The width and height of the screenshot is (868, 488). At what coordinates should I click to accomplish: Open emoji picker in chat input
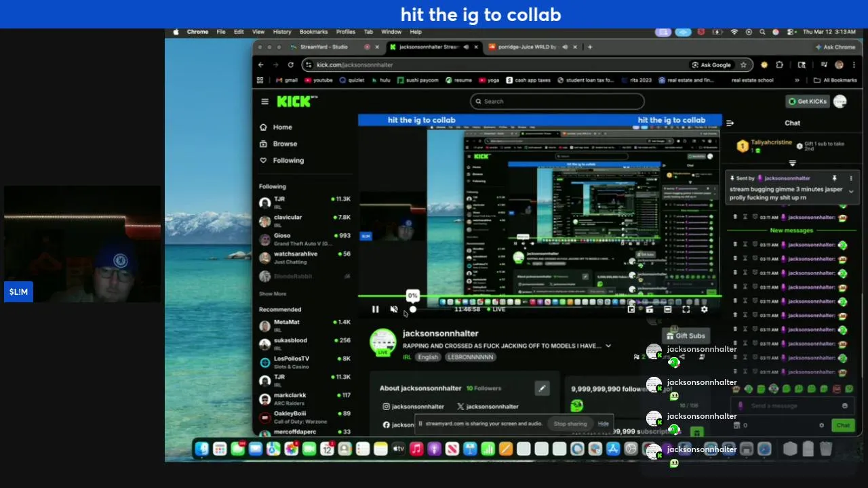coord(845,406)
